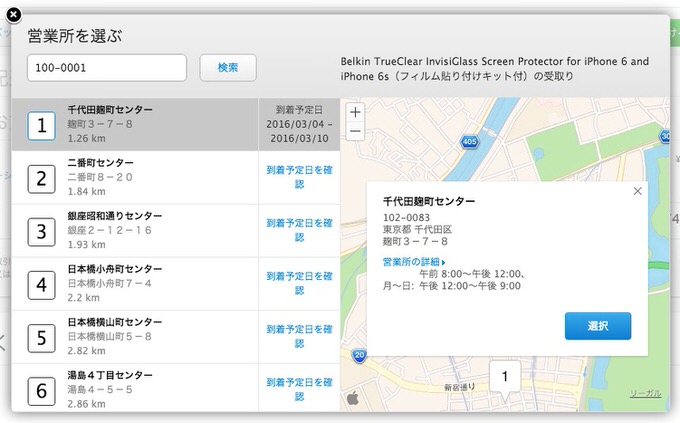Click route 20 shield on the map
Image resolution: width=680 pixels, height=423 pixels.
[359, 355]
